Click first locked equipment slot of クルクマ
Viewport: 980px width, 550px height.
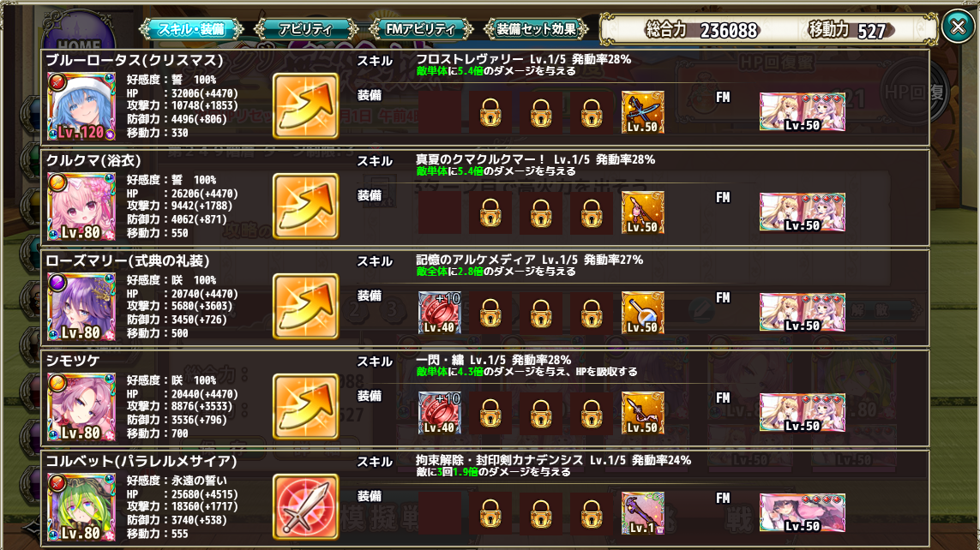(x=490, y=212)
